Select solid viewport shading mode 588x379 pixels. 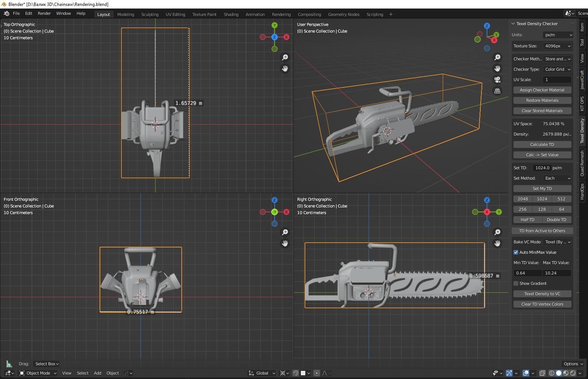(559, 373)
